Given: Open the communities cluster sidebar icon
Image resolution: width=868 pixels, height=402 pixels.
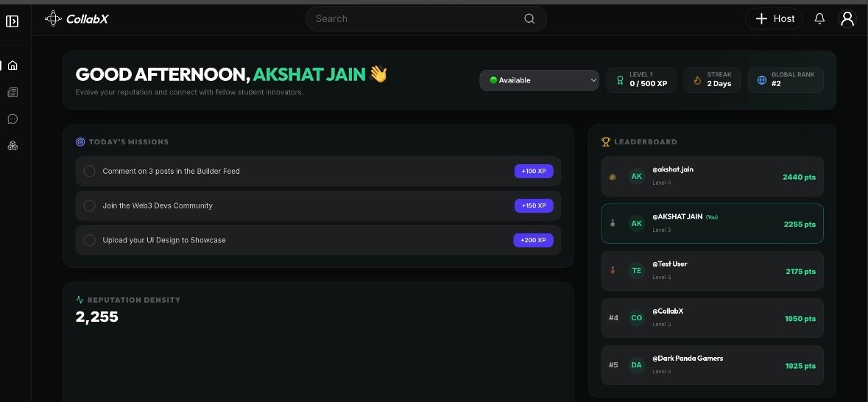Looking at the screenshot, I should coord(13,146).
